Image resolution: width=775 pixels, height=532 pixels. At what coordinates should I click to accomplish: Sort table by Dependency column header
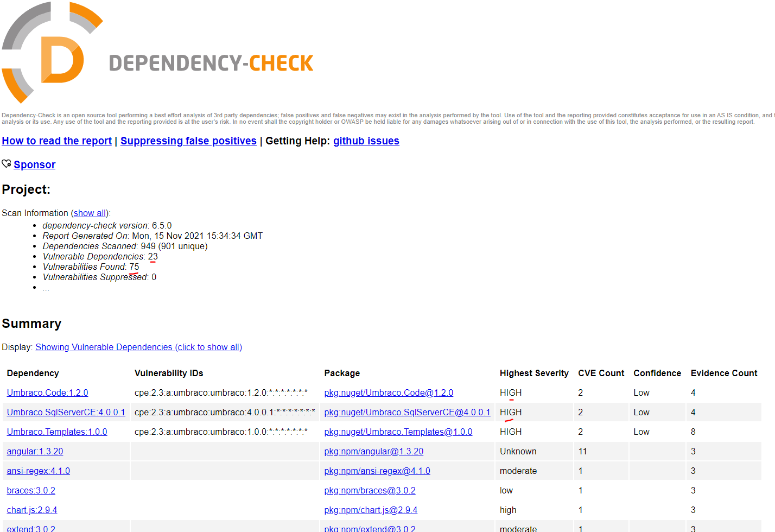click(33, 373)
